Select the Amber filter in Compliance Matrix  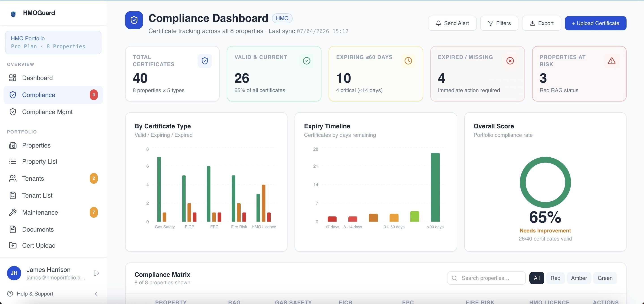[x=579, y=278]
